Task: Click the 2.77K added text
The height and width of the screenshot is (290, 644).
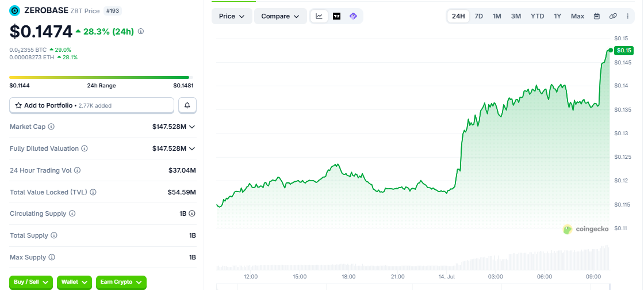Action: point(94,105)
